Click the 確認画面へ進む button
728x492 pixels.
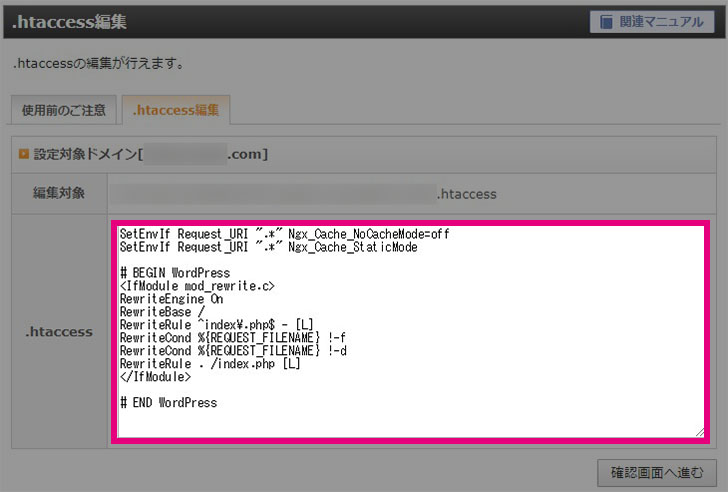point(657,473)
